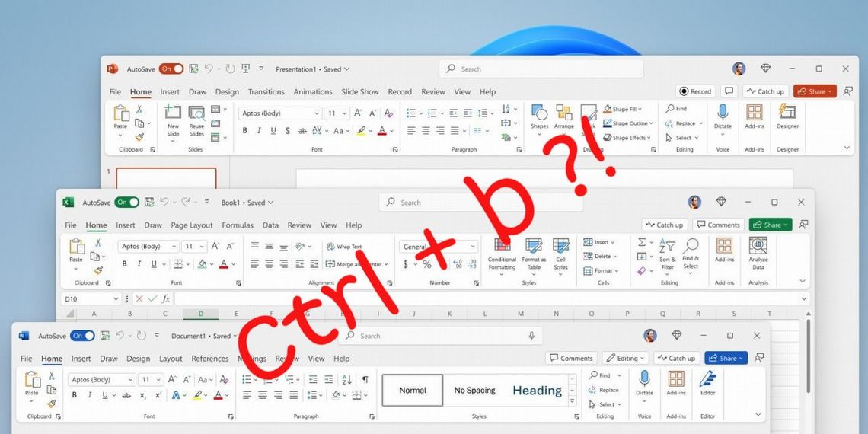This screenshot has width=868, height=434.
Task: Click AutoSum sigma icon in Excel
Action: pyautogui.click(x=642, y=242)
